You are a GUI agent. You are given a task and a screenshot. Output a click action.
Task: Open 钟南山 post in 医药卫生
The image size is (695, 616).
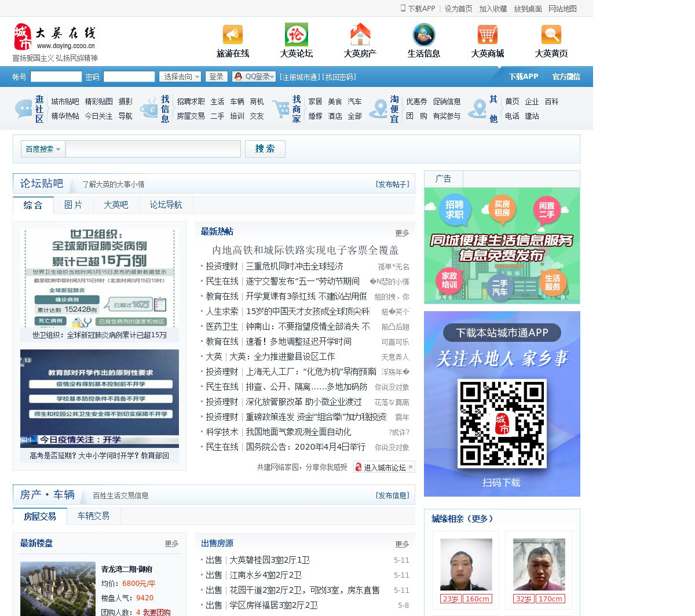(308, 326)
